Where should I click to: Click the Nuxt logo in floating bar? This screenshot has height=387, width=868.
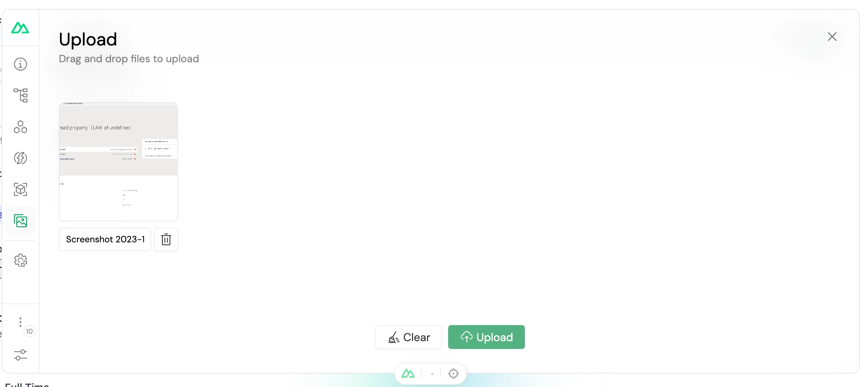pyautogui.click(x=408, y=374)
